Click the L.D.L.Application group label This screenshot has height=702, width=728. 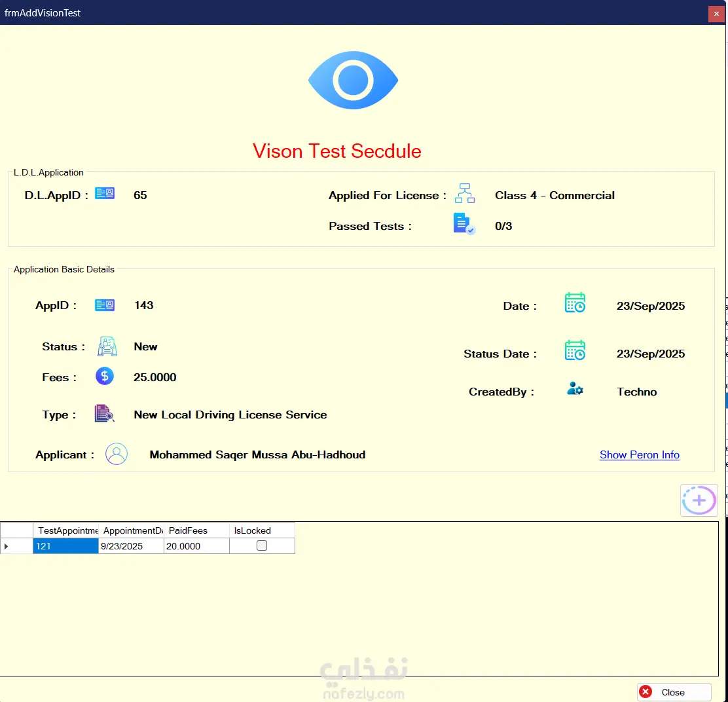(48, 172)
